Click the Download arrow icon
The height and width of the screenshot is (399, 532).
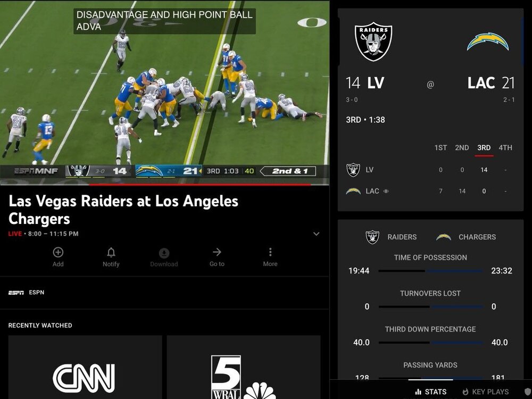pos(164,253)
